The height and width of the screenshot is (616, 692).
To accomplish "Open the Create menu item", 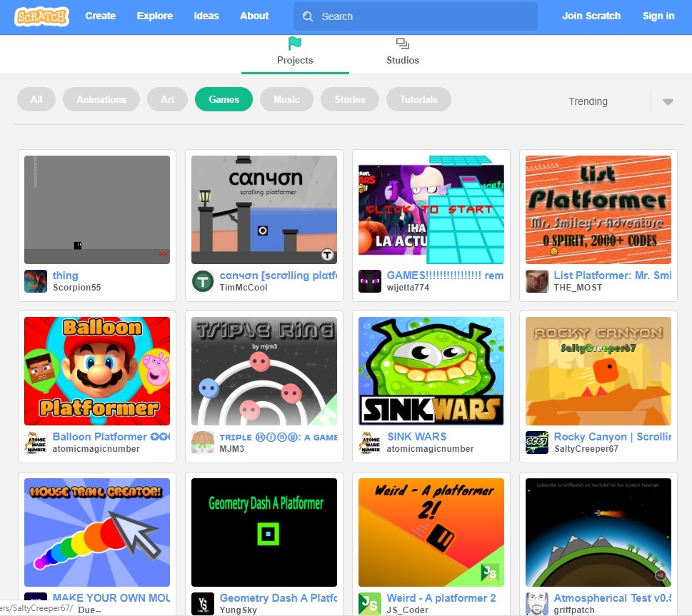I will [x=101, y=16].
